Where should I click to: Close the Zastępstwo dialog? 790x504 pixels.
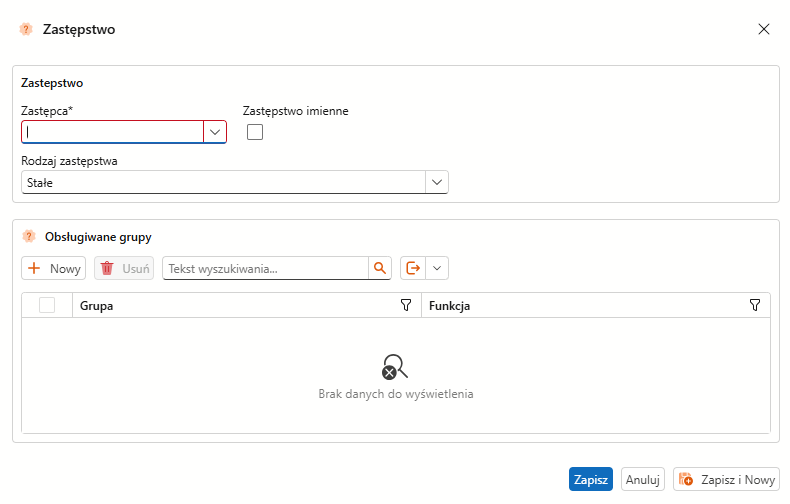click(764, 29)
